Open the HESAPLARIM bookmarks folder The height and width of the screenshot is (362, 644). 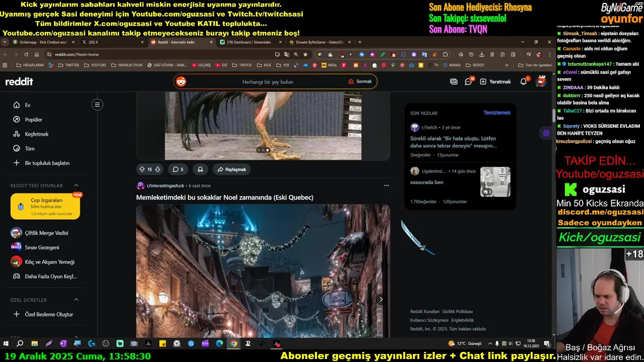point(30,65)
